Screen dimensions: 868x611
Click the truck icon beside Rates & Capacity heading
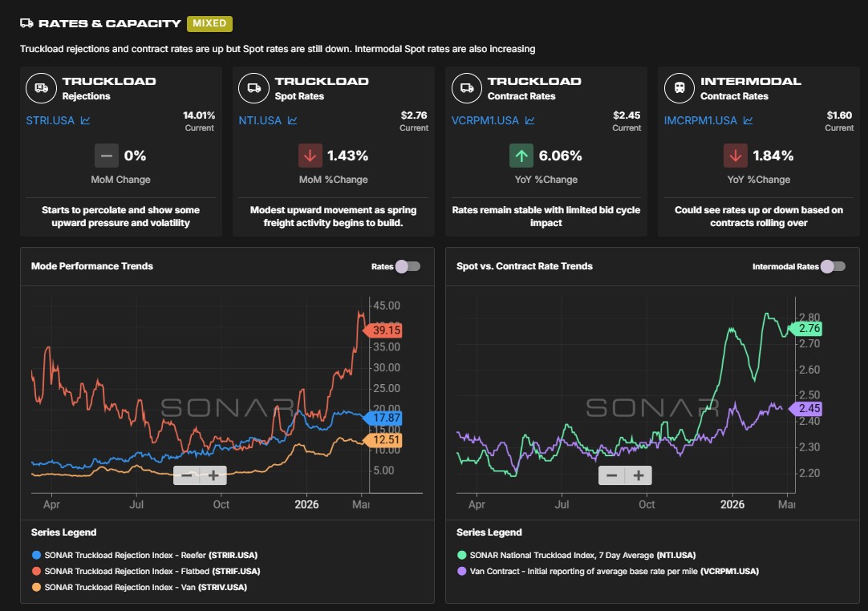click(x=26, y=23)
